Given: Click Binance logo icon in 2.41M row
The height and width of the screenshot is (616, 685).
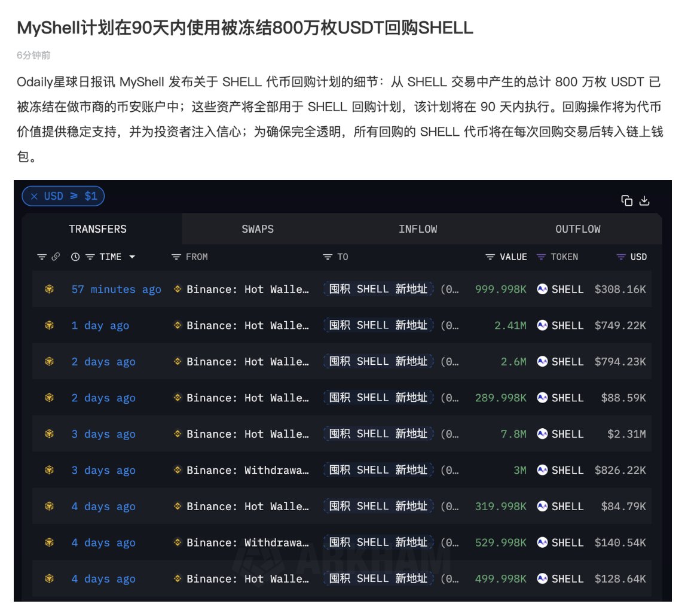Looking at the screenshot, I should tap(178, 325).
